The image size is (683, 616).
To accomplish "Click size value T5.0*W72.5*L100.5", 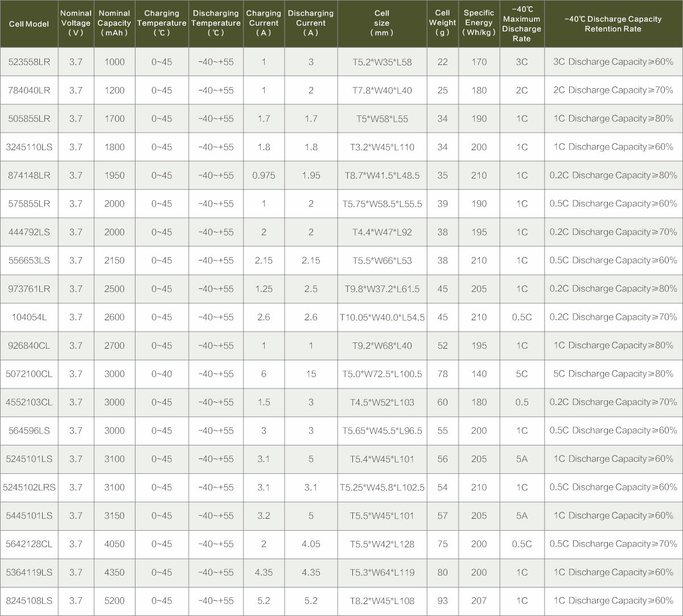I will [382, 374].
